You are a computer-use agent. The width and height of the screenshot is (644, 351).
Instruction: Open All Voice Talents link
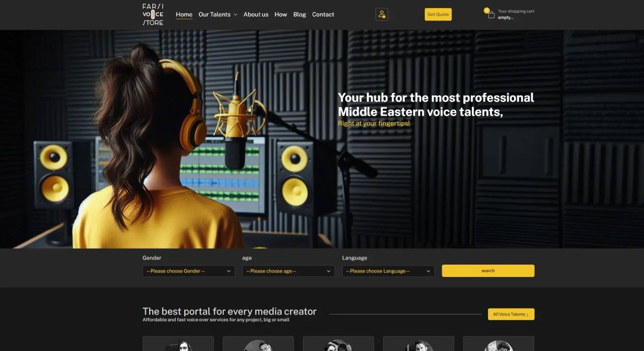pyautogui.click(x=511, y=314)
